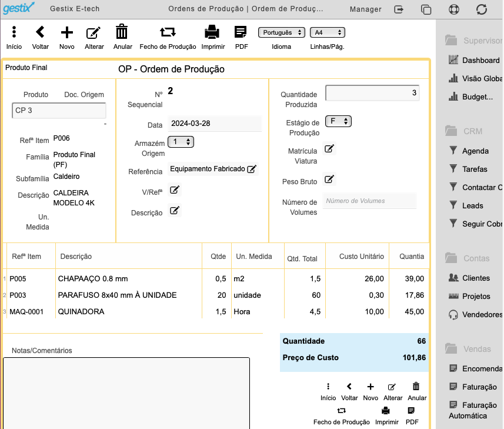The width and height of the screenshot is (504, 429).
Task: Click the Preço de Custo total 101,86
Action: click(x=414, y=358)
